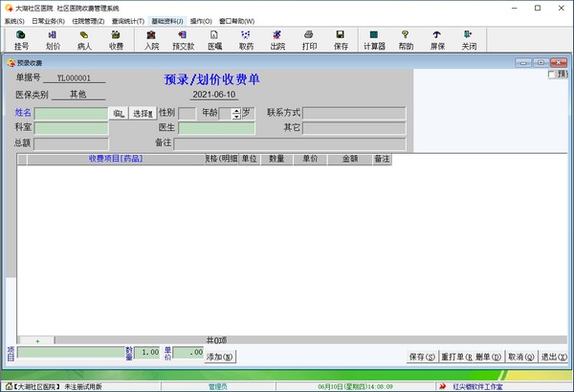
Task: Click the 打印 print toolbar icon
Action: pos(309,39)
